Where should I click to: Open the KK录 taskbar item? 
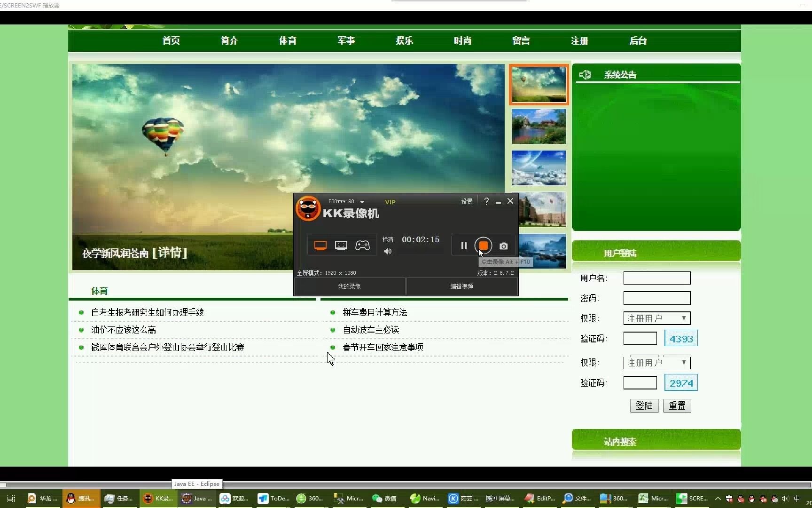[x=159, y=499]
